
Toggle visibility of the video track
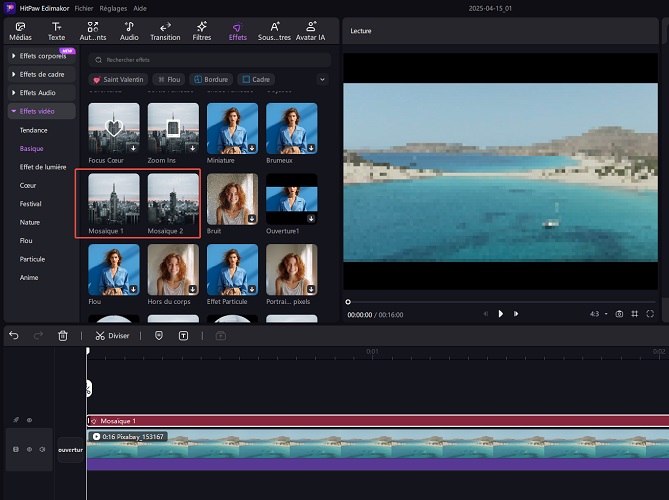[x=29, y=449]
